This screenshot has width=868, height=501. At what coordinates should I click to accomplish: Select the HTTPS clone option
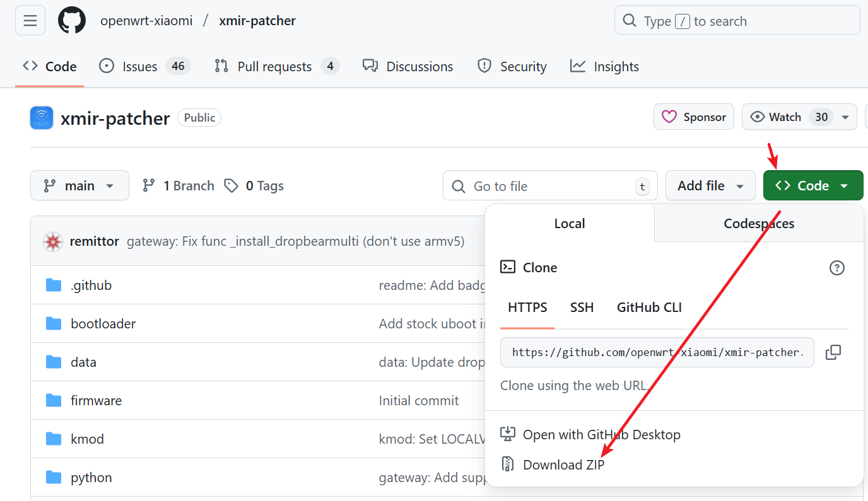coord(527,308)
